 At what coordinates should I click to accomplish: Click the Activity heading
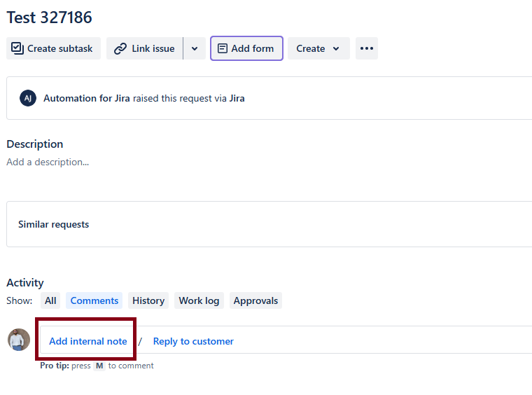[x=25, y=283]
